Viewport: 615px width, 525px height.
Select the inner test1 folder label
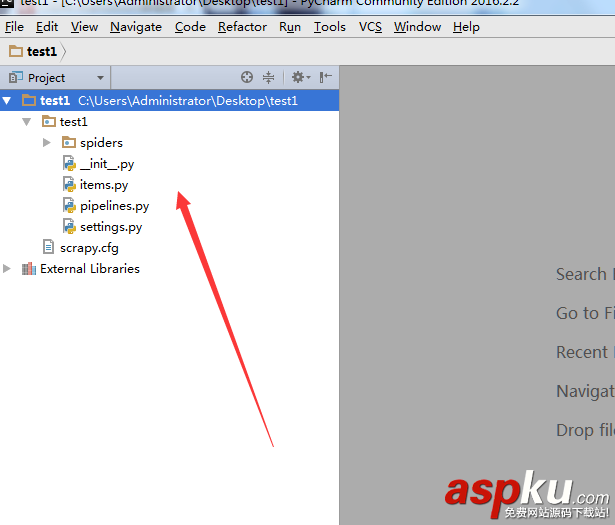[74, 122]
